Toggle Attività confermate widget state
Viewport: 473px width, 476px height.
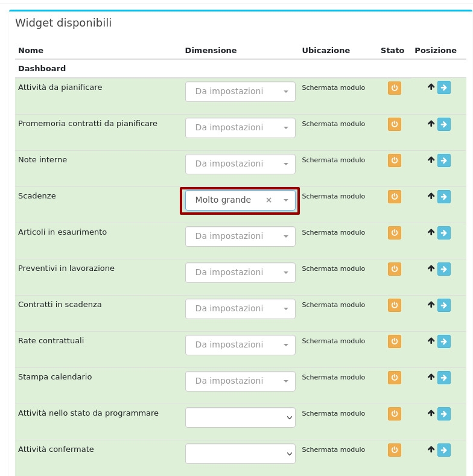click(x=394, y=450)
